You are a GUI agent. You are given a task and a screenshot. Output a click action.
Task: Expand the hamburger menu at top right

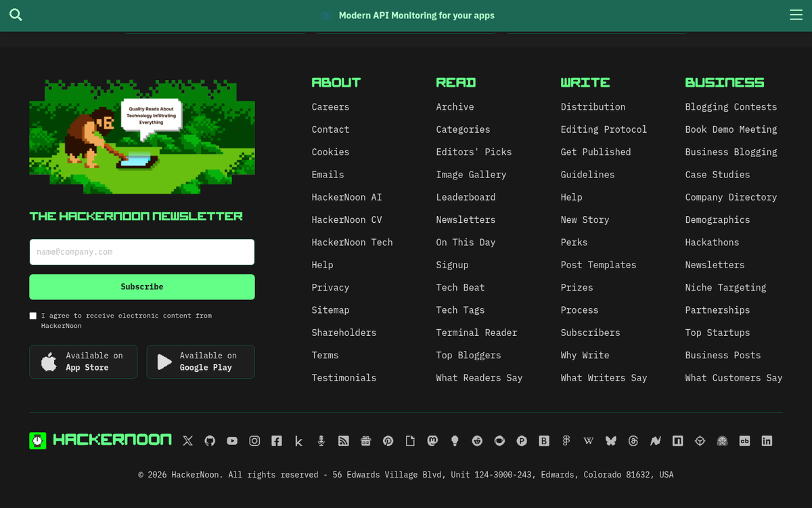(796, 14)
